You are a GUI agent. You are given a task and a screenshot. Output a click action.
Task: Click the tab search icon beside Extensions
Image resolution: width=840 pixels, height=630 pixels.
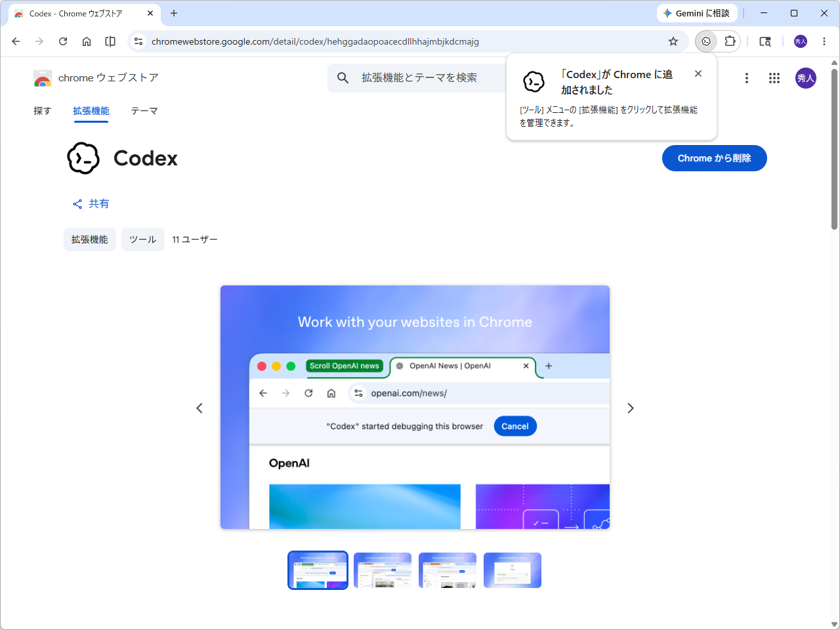765,41
